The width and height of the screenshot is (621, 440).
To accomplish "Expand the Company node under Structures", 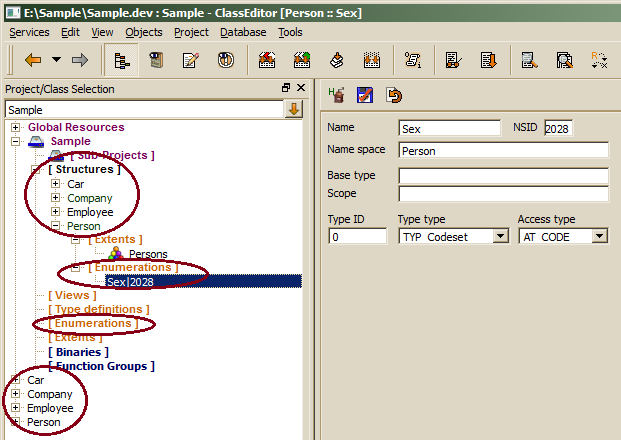I will pyautogui.click(x=56, y=198).
